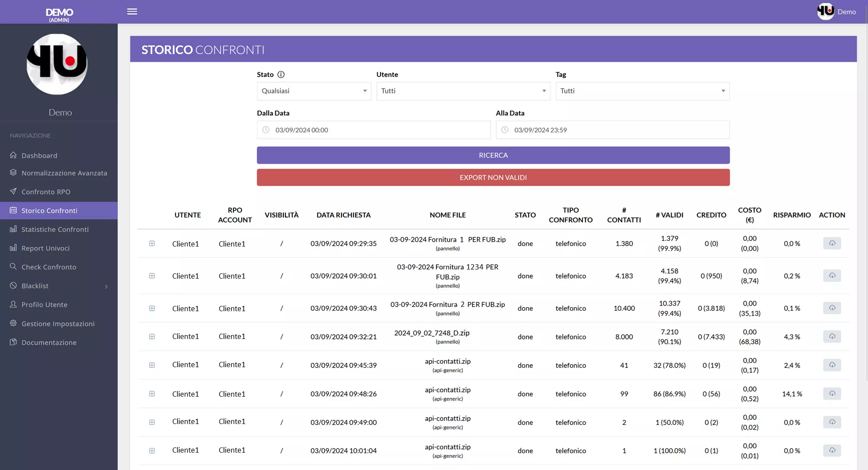Open the Dashboard from the sidebar
This screenshot has width=868, height=470.
pyautogui.click(x=39, y=155)
